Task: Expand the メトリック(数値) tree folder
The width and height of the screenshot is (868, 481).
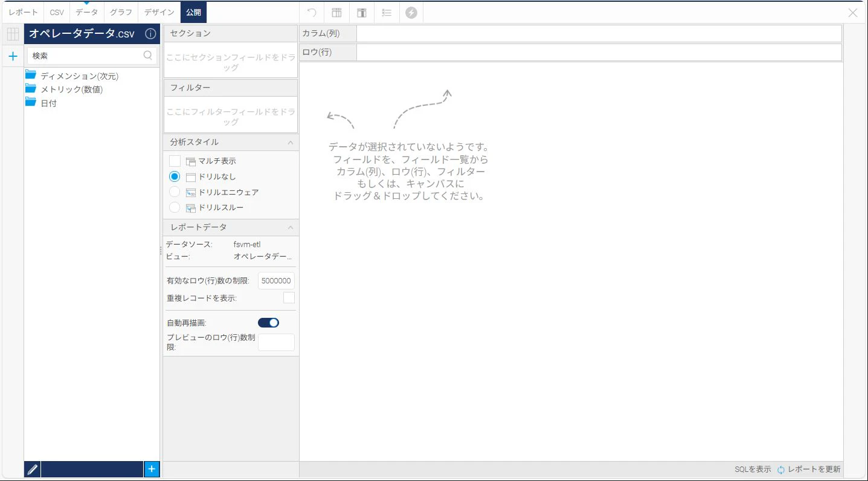Action: coord(71,89)
